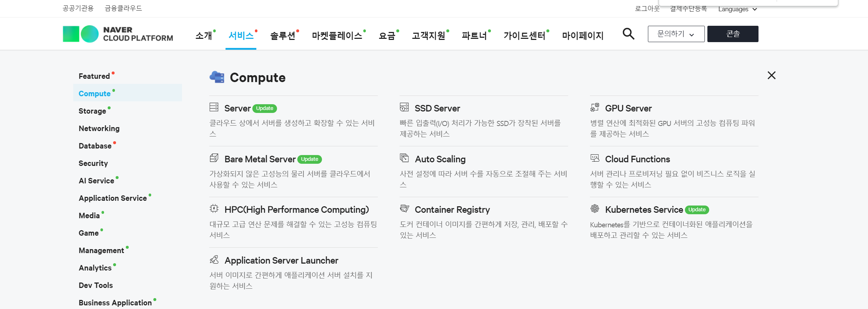
Task: Click the Compute heading cloud icon
Action: (x=217, y=77)
